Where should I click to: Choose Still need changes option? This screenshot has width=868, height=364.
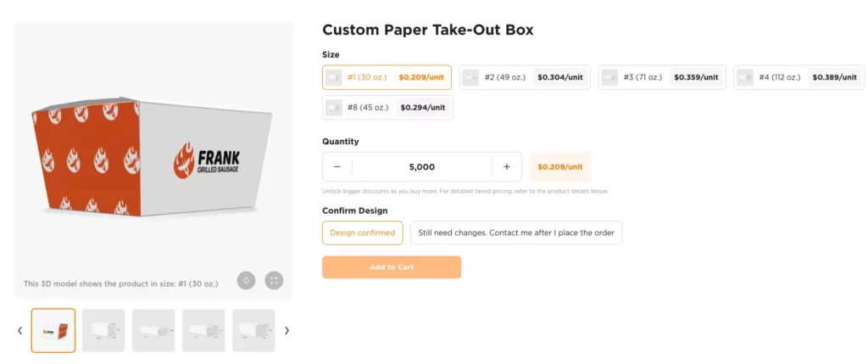(x=516, y=232)
